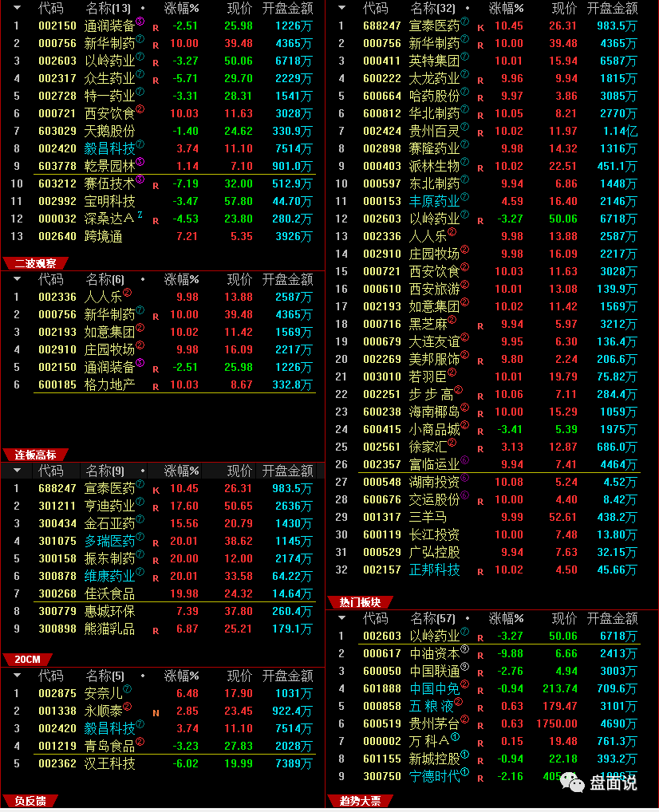Click the red badge next to 徐家汇
The height and width of the screenshot is (812, 659).
pyautogui.click(x=452, y=443)
